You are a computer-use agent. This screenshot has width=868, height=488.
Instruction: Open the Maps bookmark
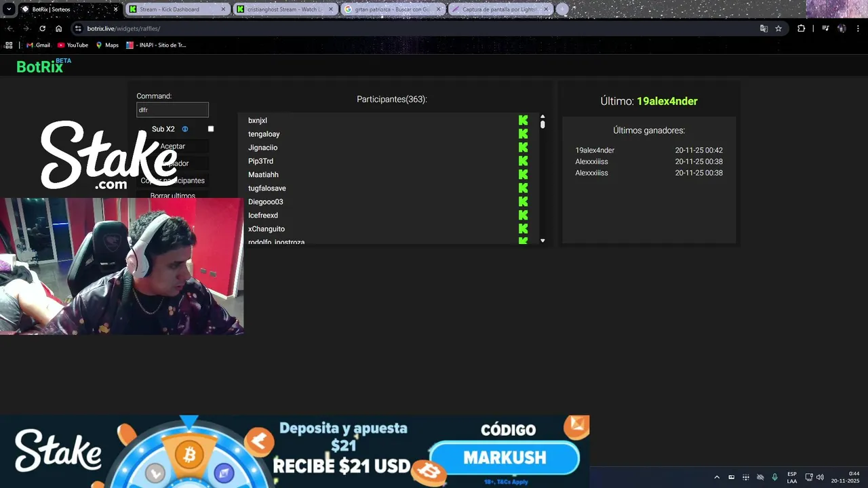click(x=107, y=45)
